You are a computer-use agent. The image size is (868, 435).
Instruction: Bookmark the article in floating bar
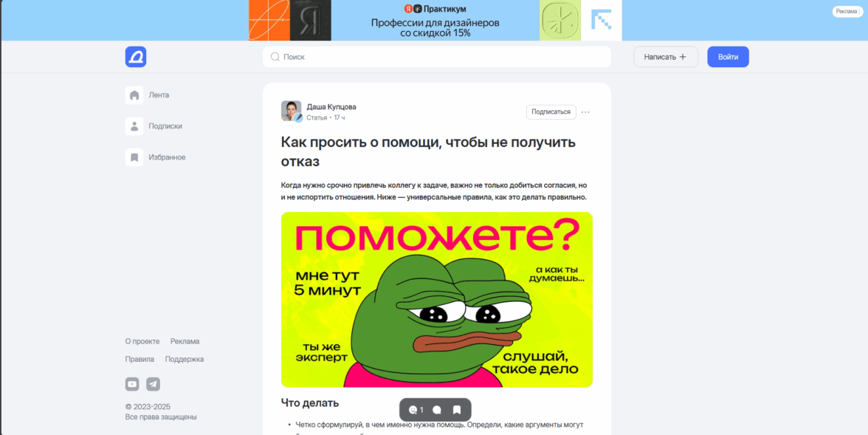(x=458, y=410)
